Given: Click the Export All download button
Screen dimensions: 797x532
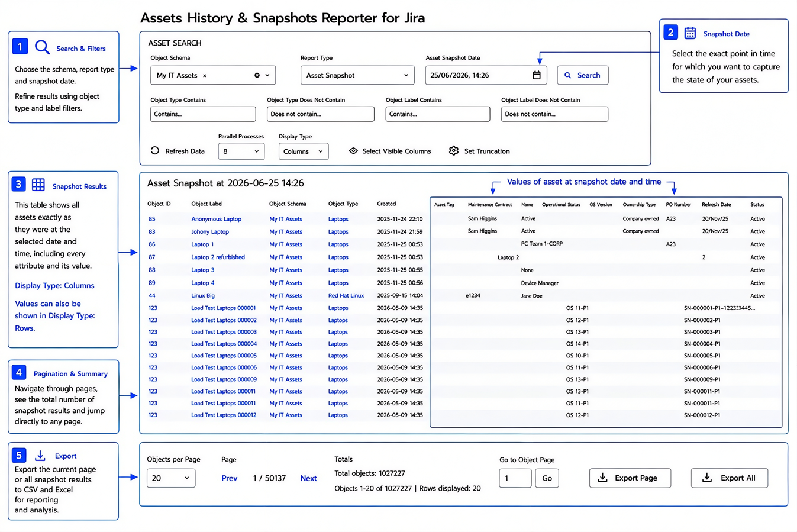Looking at the screenshot, I should [x=730, y=478].
